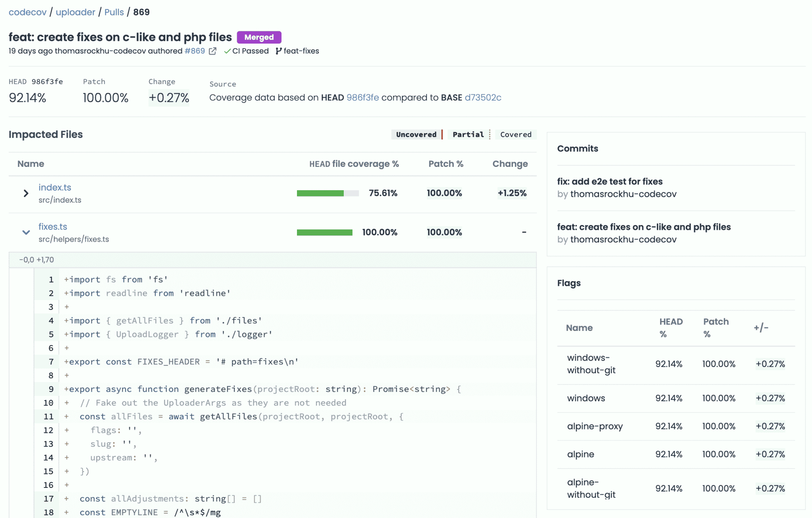Select the Name column header in Impacted Files

(x=31, y=164)
